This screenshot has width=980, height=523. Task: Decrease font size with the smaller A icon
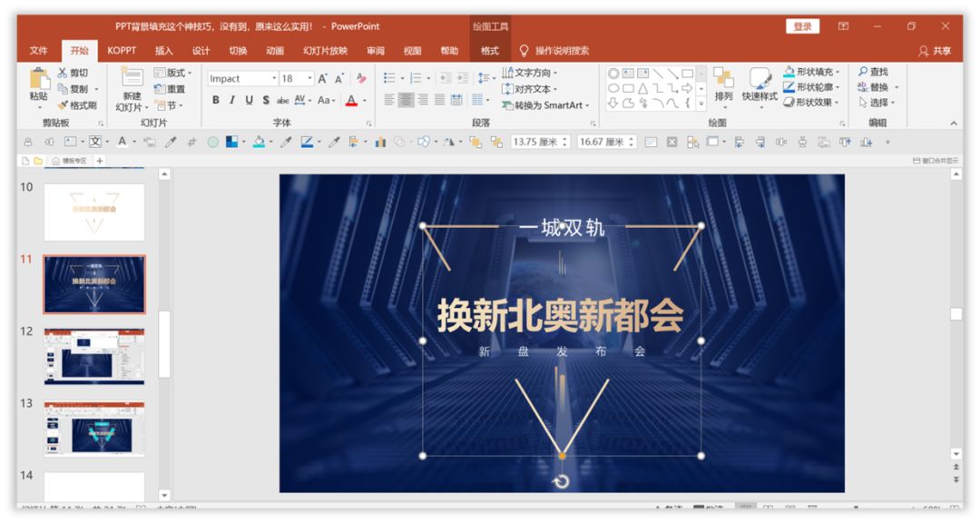[339, 79]
